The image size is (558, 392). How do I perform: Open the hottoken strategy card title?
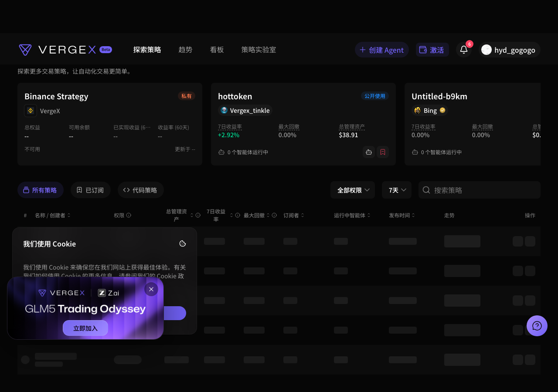coord(235,96)
